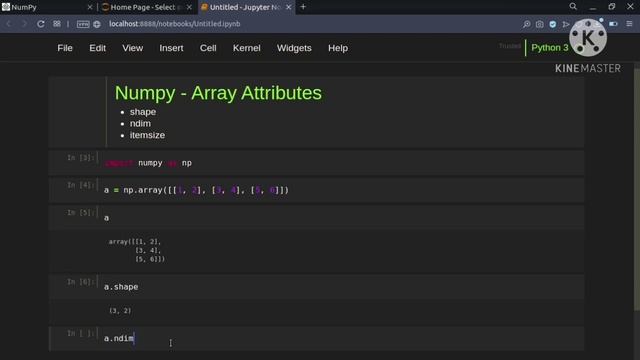The image size is (640, 360).
Task: Open the ad blocker shield icon
Action: tap(553, 24)
